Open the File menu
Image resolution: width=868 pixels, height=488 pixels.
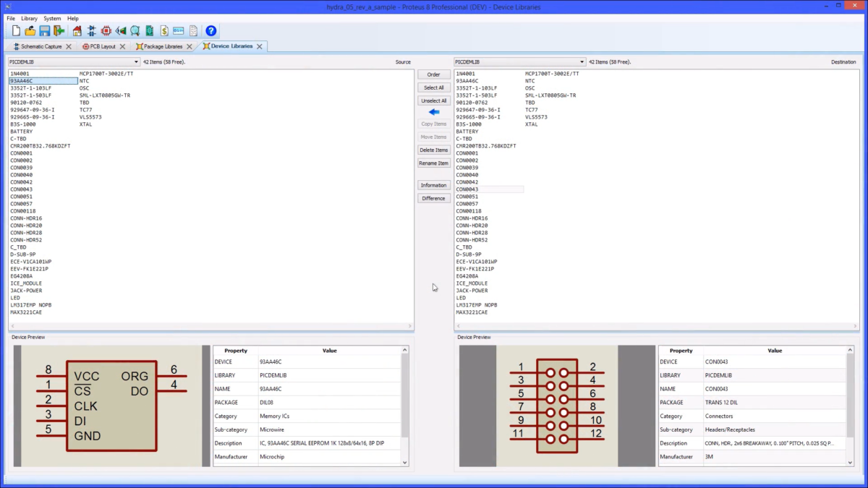[x=11, y=18]
